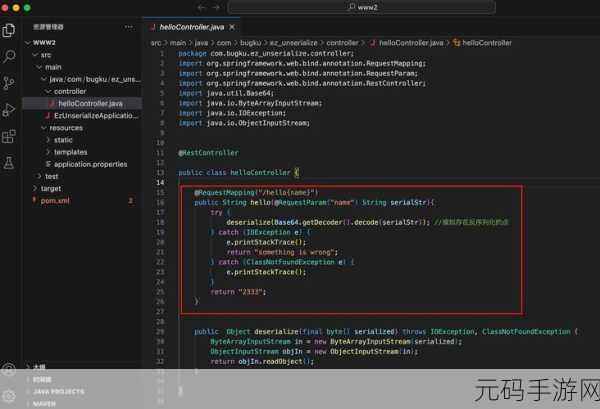Click the red macOS close window button
The width and height of the screenshot is (600, 409).
pos(5,7)
